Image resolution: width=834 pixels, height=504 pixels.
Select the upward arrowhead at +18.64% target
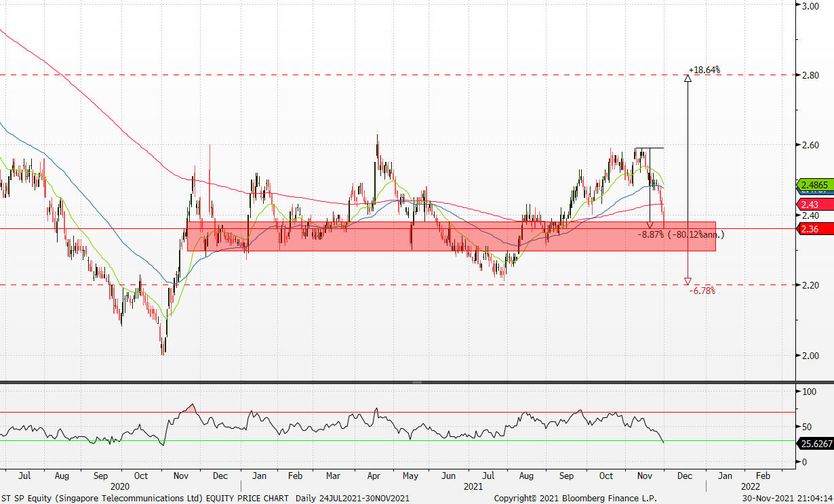point(688,79)
